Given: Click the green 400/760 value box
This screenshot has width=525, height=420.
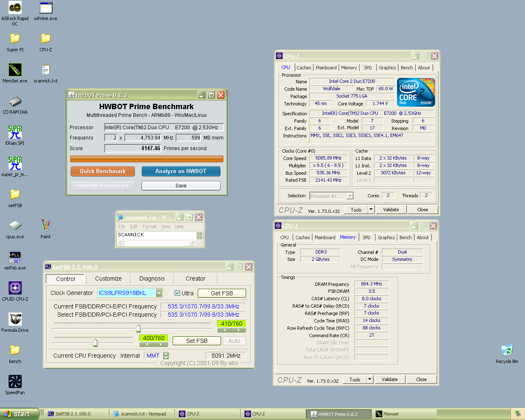Looking at the screenshot, I should [154, 338].
